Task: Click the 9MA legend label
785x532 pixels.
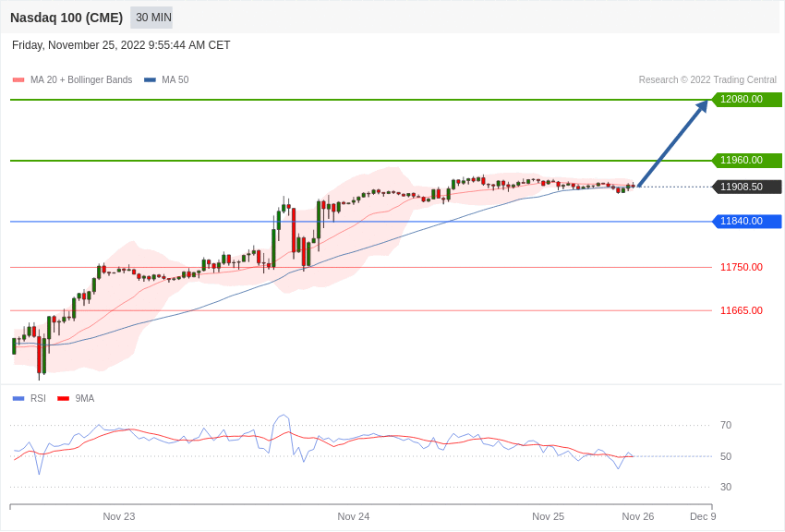Action: 85,398
